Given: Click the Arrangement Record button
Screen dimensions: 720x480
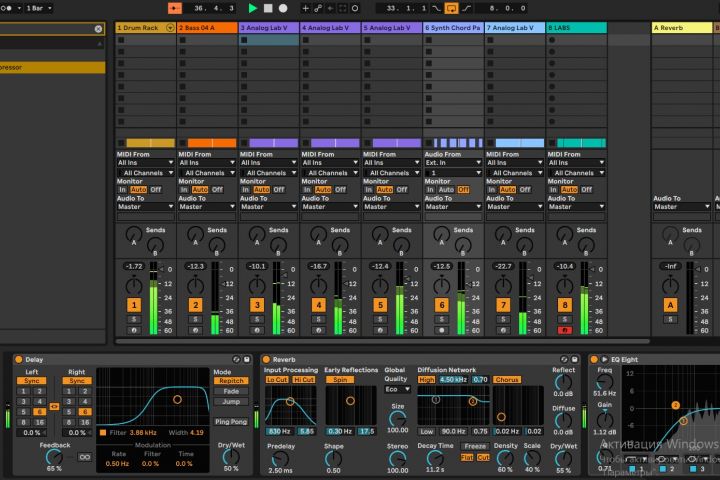Looking at the screenshot, I should tap(283, 8).
